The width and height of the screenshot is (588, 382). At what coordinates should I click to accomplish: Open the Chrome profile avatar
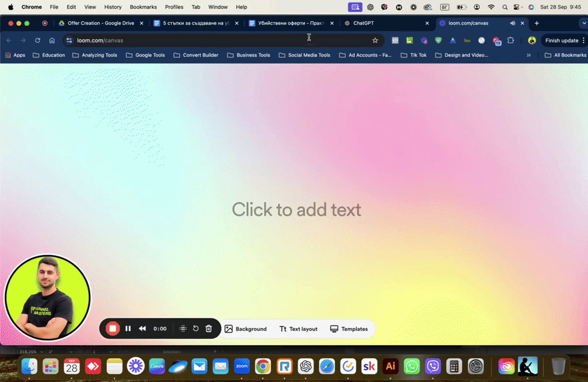[x=532, y=41]
